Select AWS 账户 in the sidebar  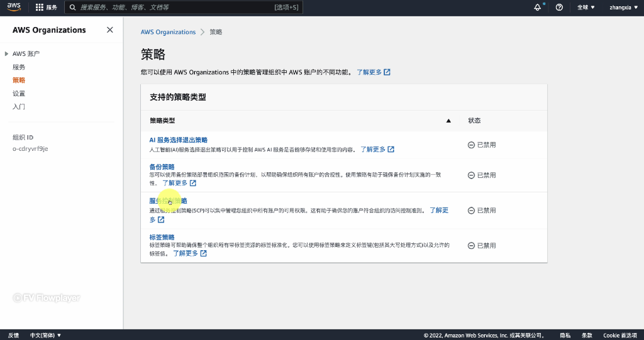pos(26,54)
